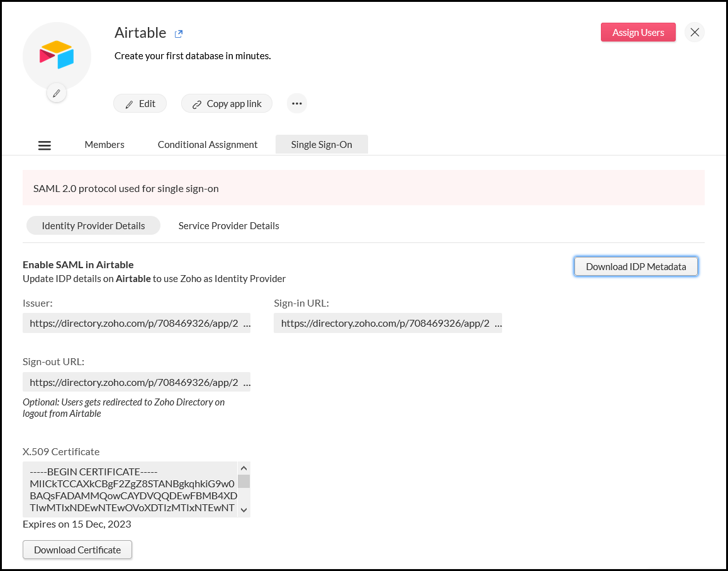Click the Assign Users button
The height and width of the screenshot is (571, 728).
(x=638, y=32)
